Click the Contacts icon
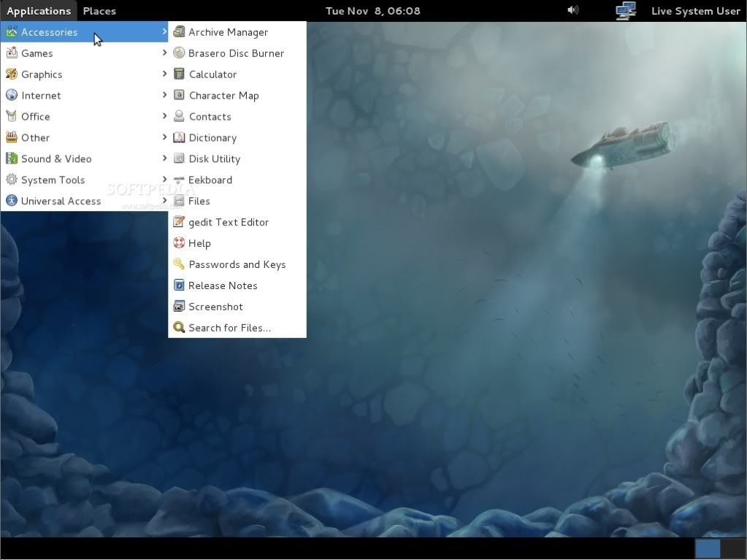Screen dimensions: 747x560 (x=179, y=116)
